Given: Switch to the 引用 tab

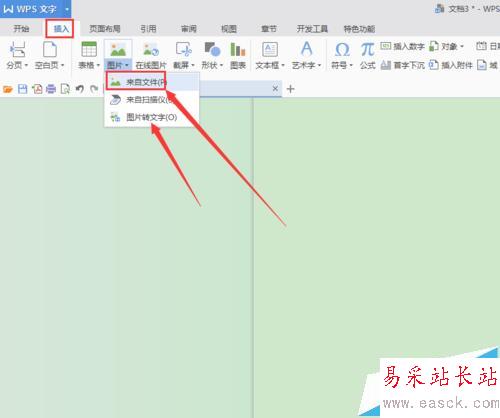Looking at the screenshot, I should click(148, 29).
